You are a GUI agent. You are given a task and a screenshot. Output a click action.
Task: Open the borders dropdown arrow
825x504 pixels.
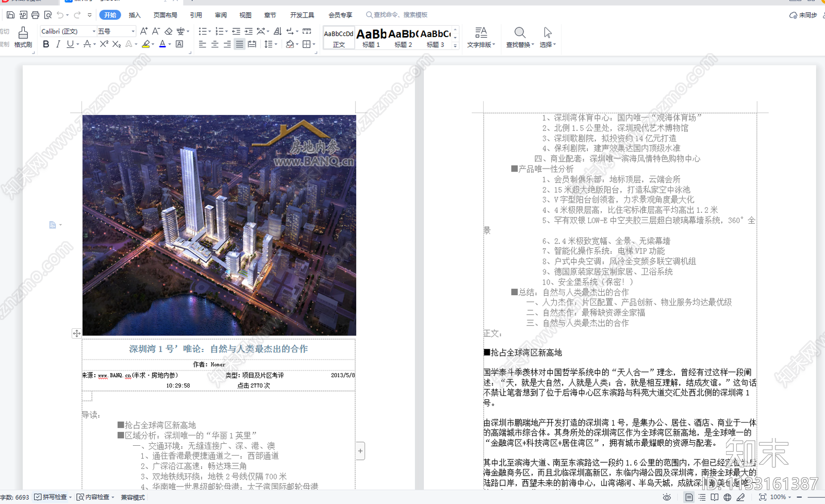coord(313,44)
